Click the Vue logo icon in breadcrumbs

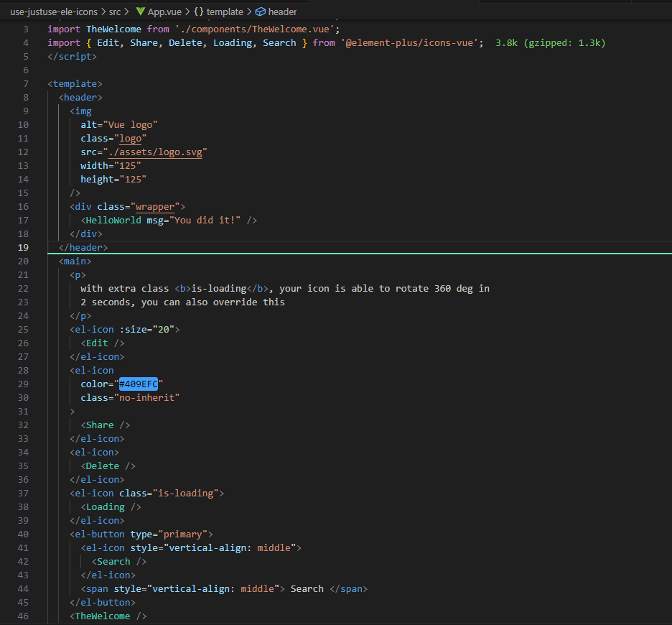pos(140,11)
